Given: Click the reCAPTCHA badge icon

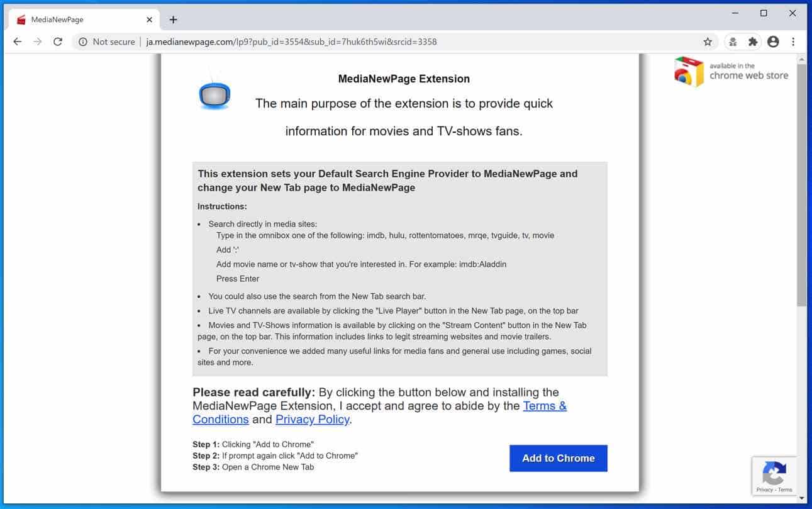Looking at the screenshot, I should (774, 473).
